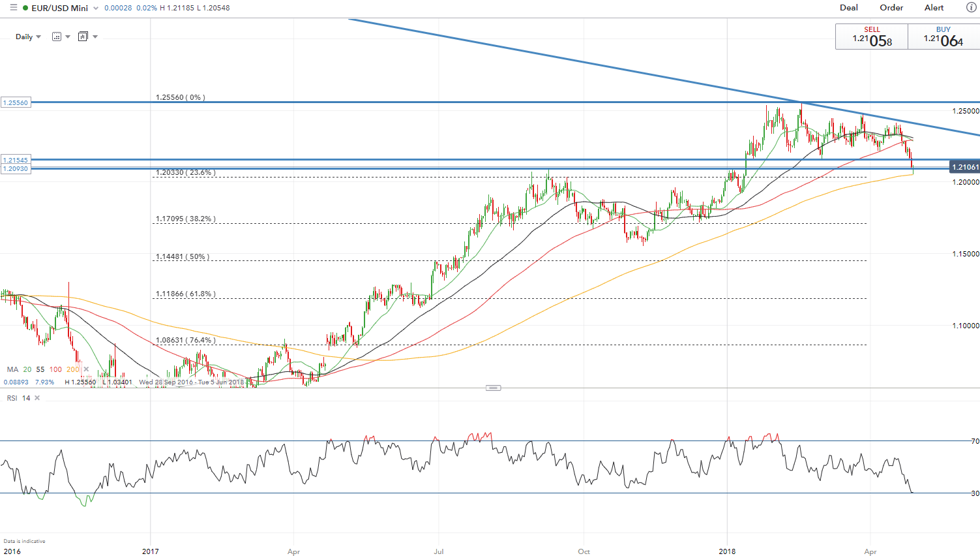The width and height of the screenshot is (980, 556).
Task: Expand the arrow beside drawing tools icon
Action: (x=68, y=37)
